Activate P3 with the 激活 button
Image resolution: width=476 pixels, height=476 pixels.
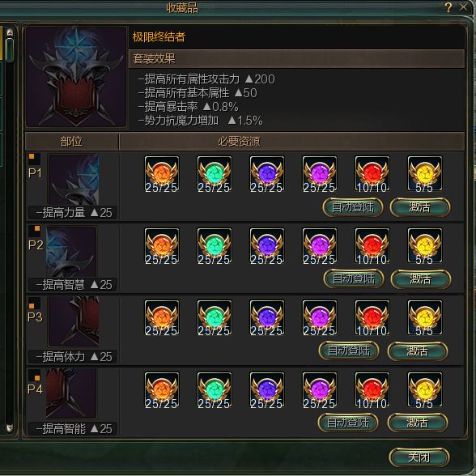click(x=418, y=351)
